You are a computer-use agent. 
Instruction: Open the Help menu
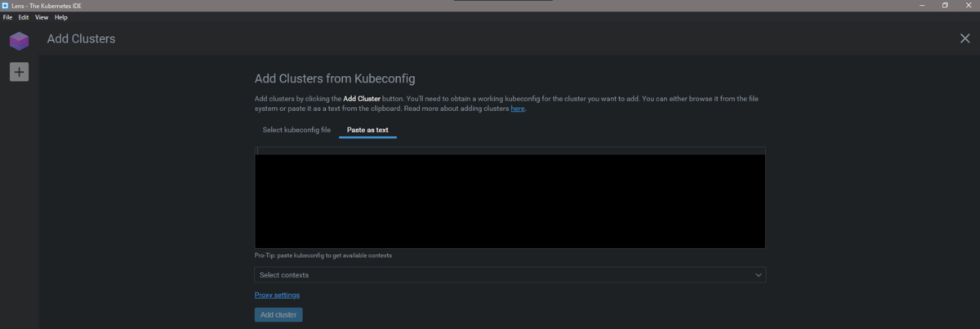61,17
